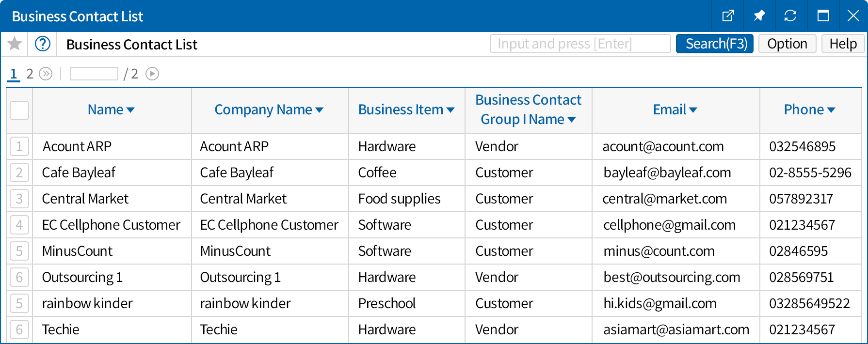Click the go-to-page play arrow icon

tap(152, 74)
